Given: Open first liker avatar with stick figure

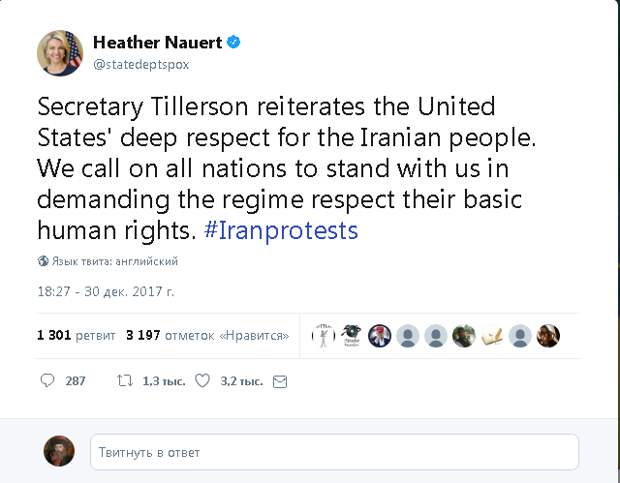Looking at the screenshot, I should pyautogui.click(x=323, y=336).
